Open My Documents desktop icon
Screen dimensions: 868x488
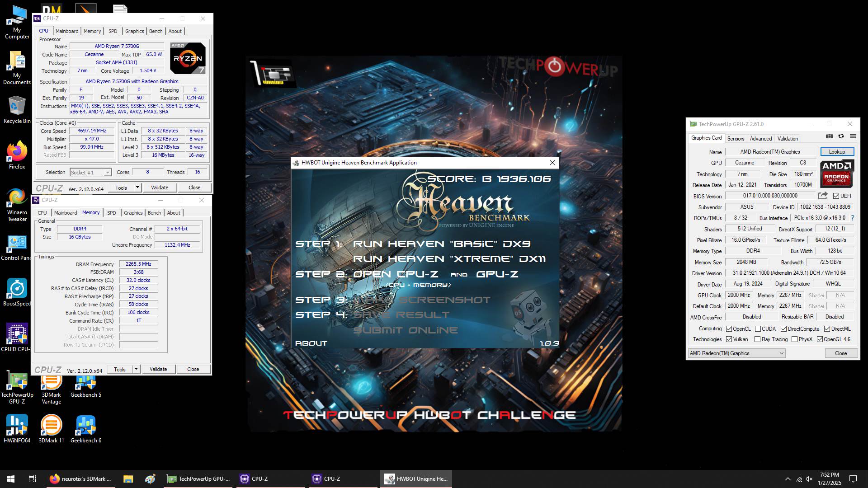point(17,68)
